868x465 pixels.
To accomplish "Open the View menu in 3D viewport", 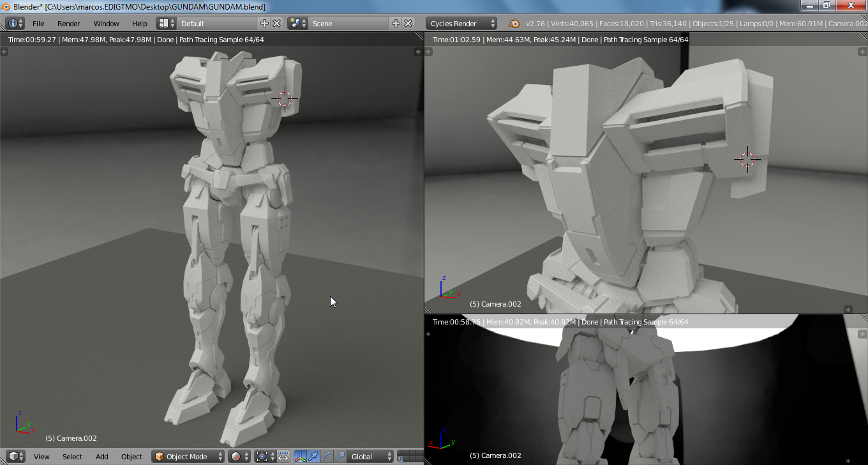I will (x=41, y=457).
